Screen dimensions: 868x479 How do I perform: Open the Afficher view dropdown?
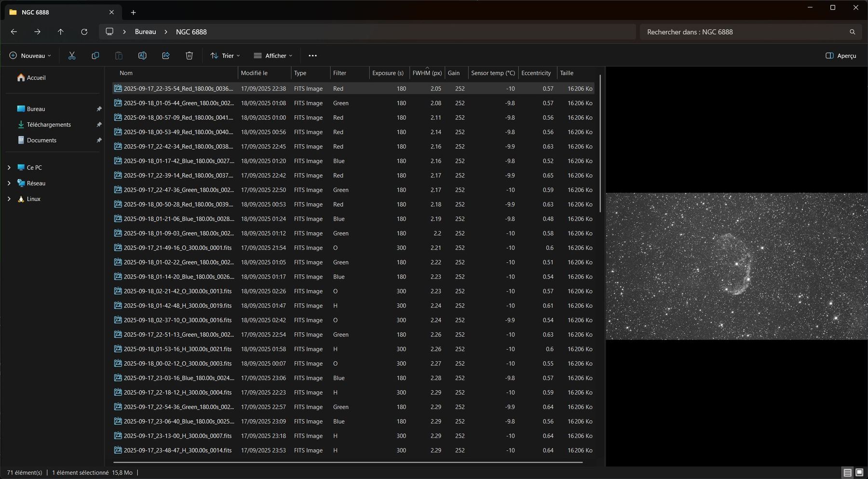click(x=273, y=56)
